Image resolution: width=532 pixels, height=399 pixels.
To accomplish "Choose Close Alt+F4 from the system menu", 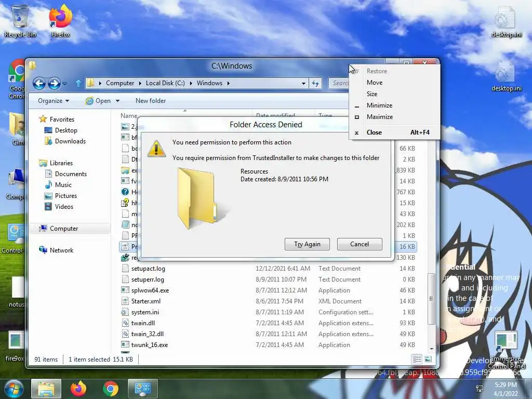I will 395,132.
